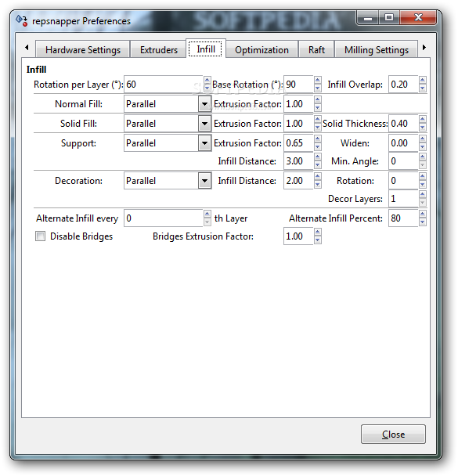Click the Infill Overlap value field
The width and height of the screenshot is (458, 476).
(403, 84)
